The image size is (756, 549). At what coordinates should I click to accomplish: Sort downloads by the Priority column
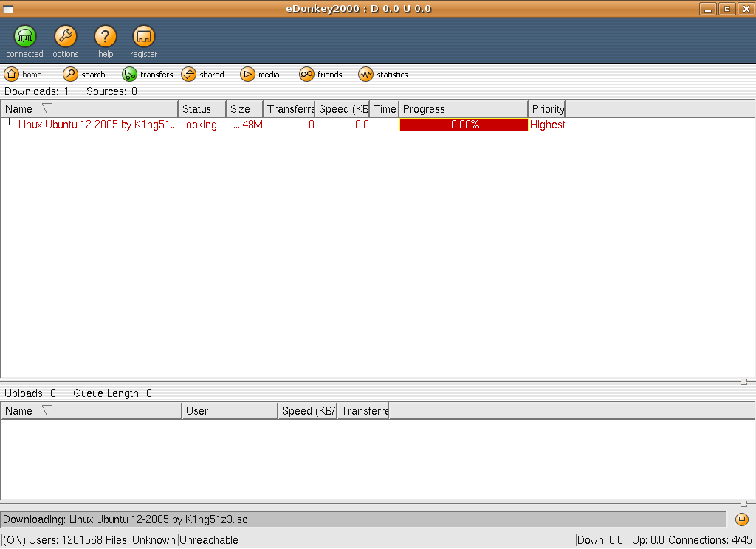[547, 109]
